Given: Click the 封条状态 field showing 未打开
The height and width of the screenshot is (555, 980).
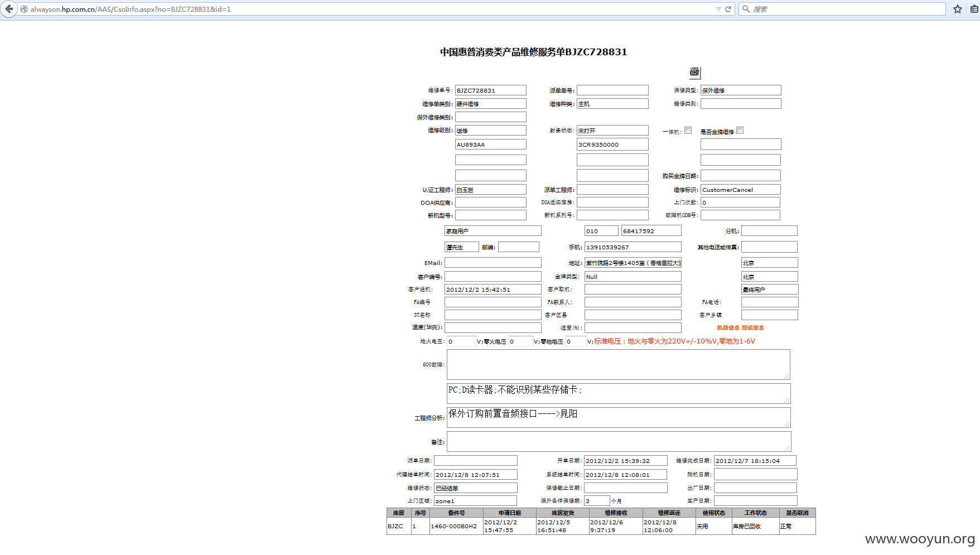Looking at the screenshot, I should point(612,131).
